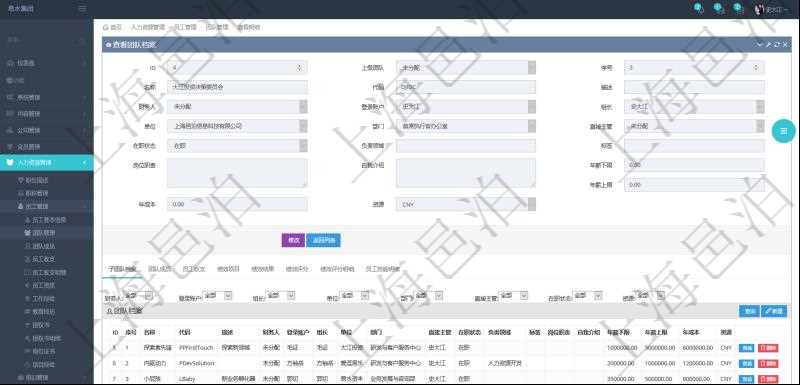Toggle the sidebar hamburger menu

click(82, 9)
